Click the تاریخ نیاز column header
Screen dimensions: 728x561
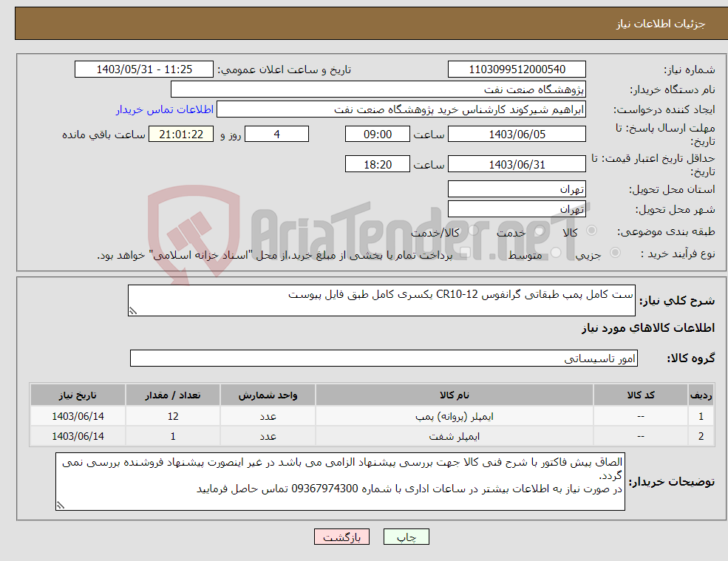78,395
